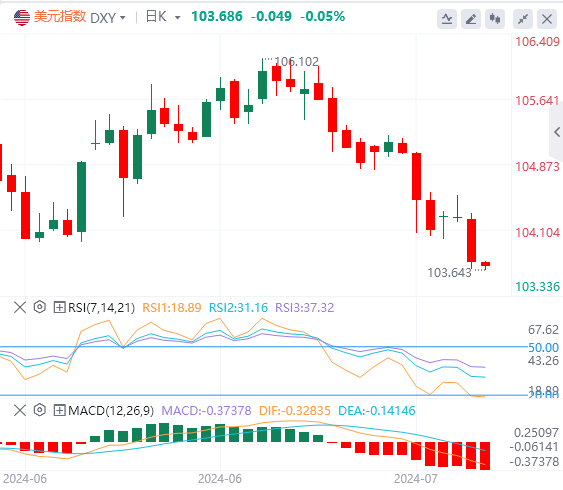Remove the MACD indicator panel
Viewport: 563px width, 490px height.
click(20, 410)
